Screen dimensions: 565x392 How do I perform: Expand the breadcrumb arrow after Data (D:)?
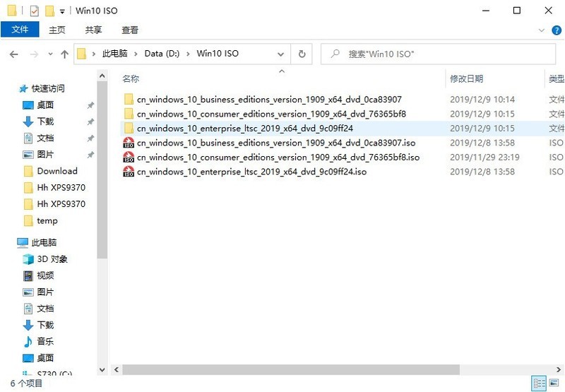point(188,54)
